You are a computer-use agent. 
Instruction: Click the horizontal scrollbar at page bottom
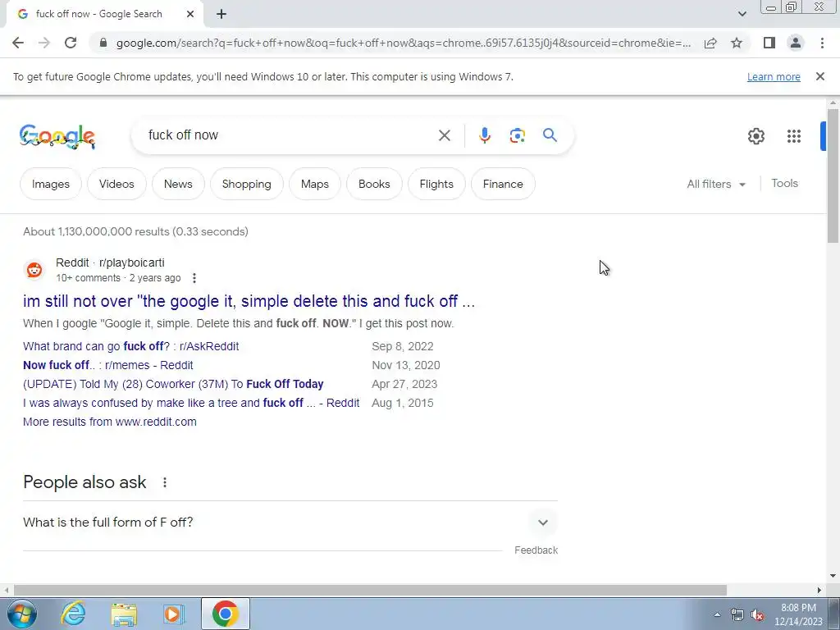pyautogui.click(x=370, y=591)
